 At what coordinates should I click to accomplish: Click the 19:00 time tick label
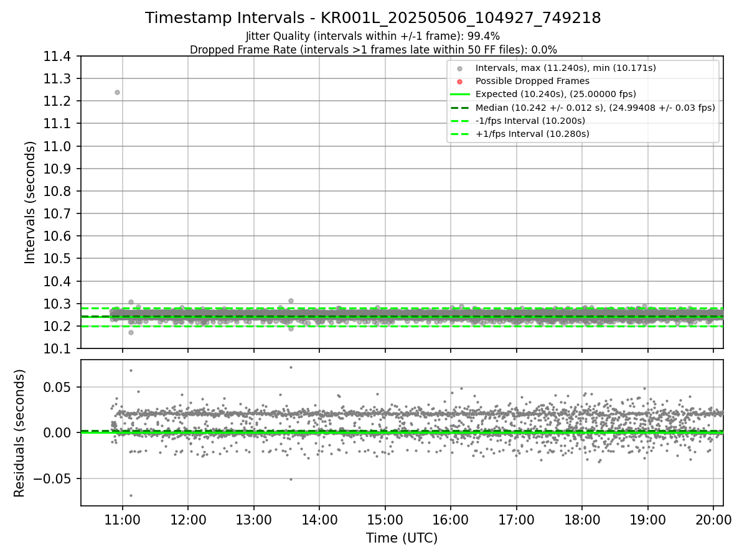point(648,520)
